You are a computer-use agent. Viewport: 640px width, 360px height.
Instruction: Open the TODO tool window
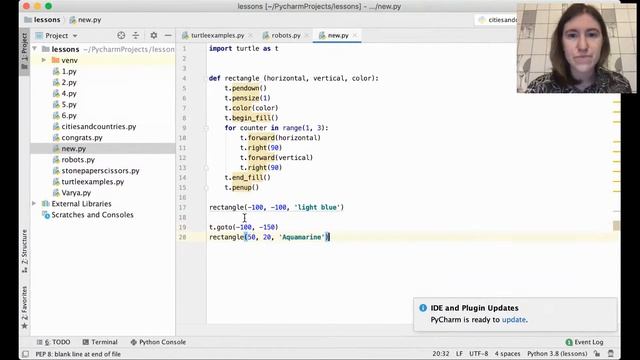[x=53, y=342]
